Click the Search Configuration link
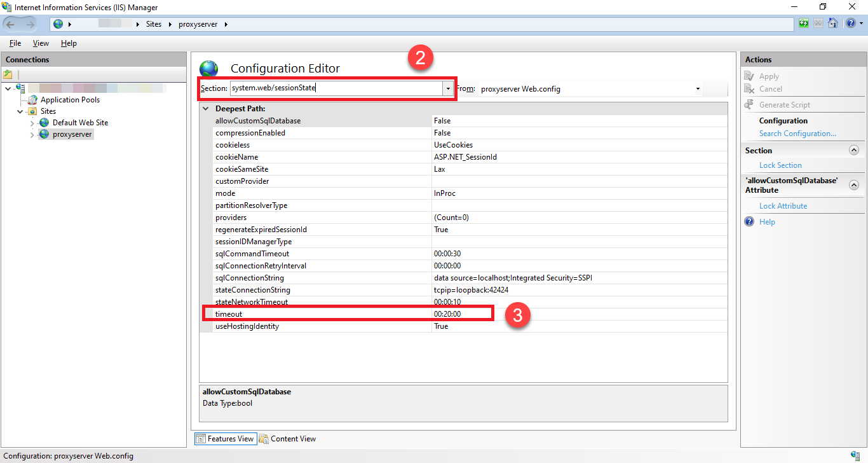Image resolution: width=868 pixels, height=463 pixels. (797, 134)
